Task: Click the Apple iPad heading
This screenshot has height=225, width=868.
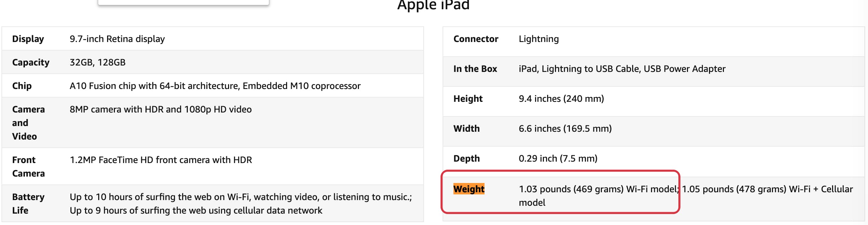Action: tap(433, 5)
